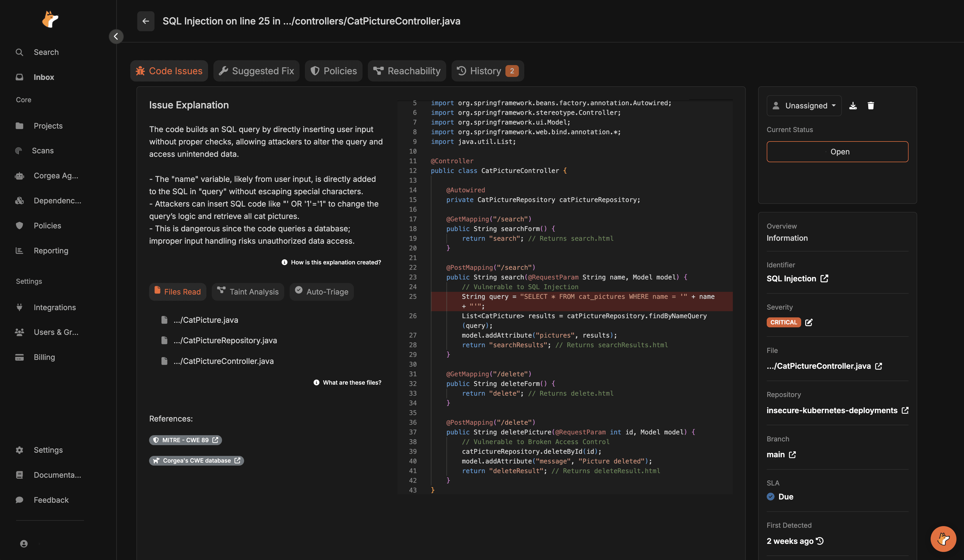The width and height of the screenshot is (964, 560).
Task: Click the trash delete icon
Action: pos(871,106)
